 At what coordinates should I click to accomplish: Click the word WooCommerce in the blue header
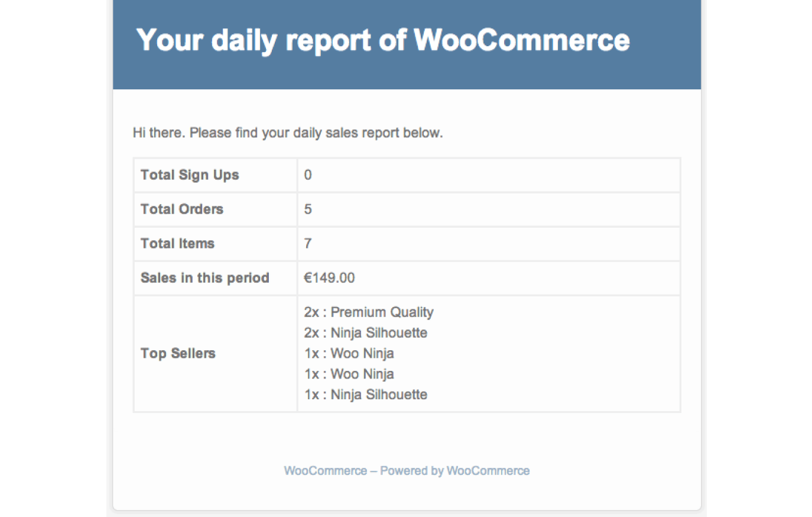521,40
